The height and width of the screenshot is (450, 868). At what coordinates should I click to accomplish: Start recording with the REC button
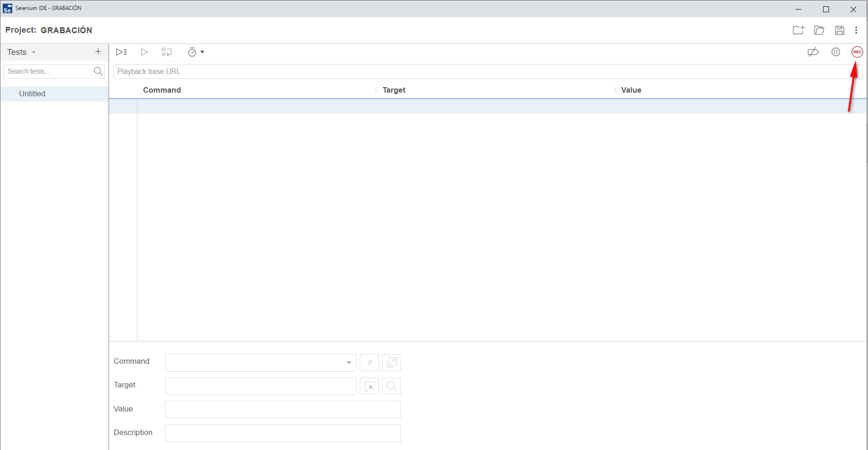(x=857, y=52)
